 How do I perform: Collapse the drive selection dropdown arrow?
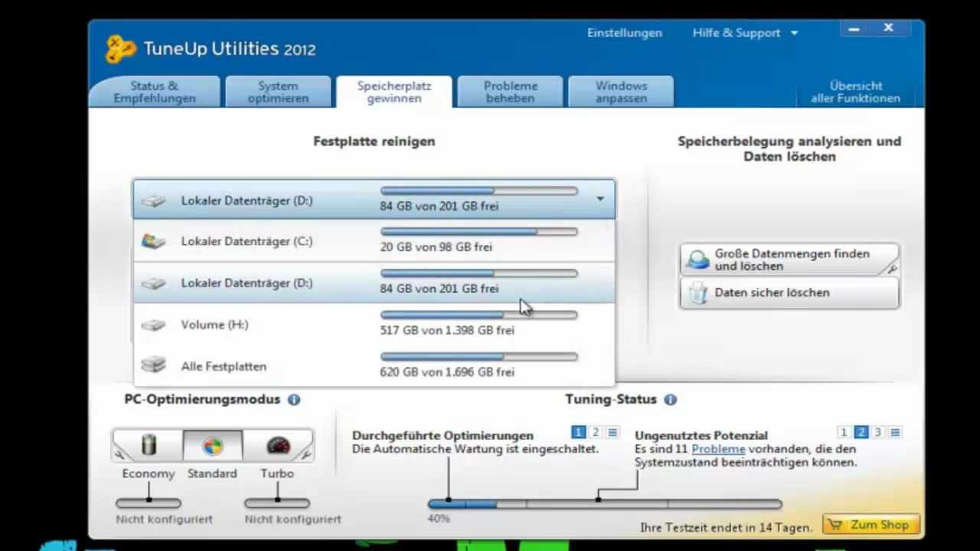click(600, 200)
